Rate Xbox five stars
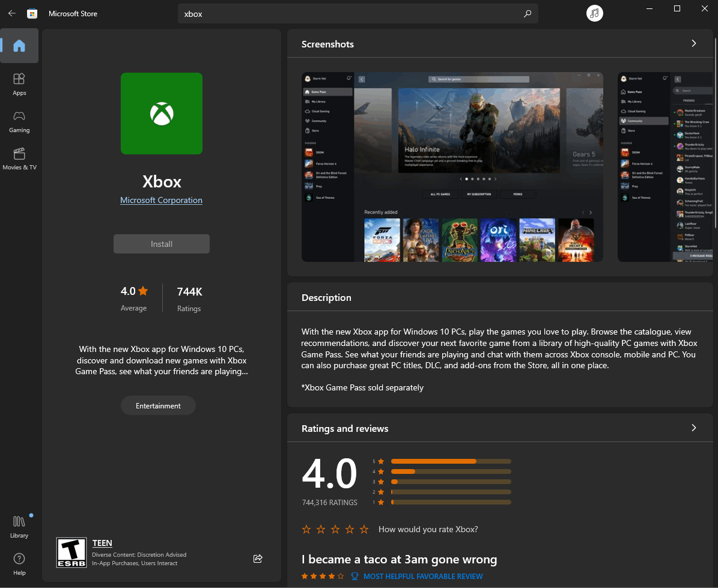The image size is (718, 588). [x=364, y=529]
